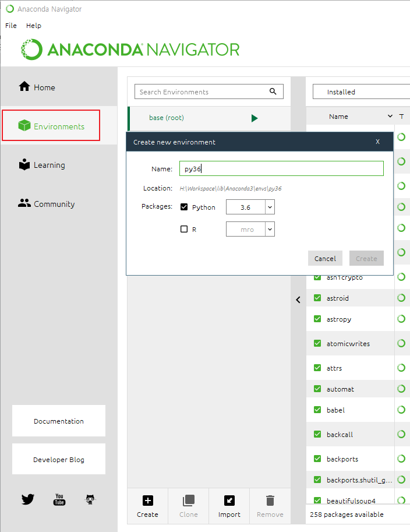
Task: Click the green circle icon beside backports.shutil_g...
Action: (401, 480)
